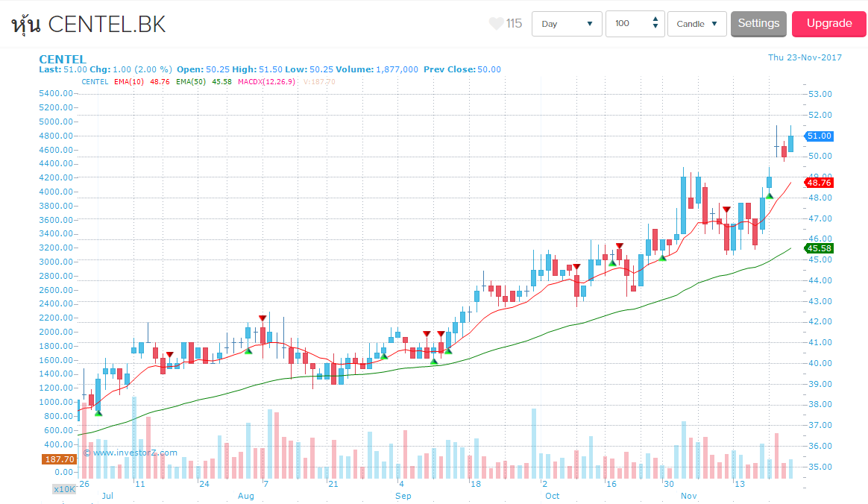
Task: Click the Chg: 1.00 (2.00 %) readout
Action: click(131, 69)
